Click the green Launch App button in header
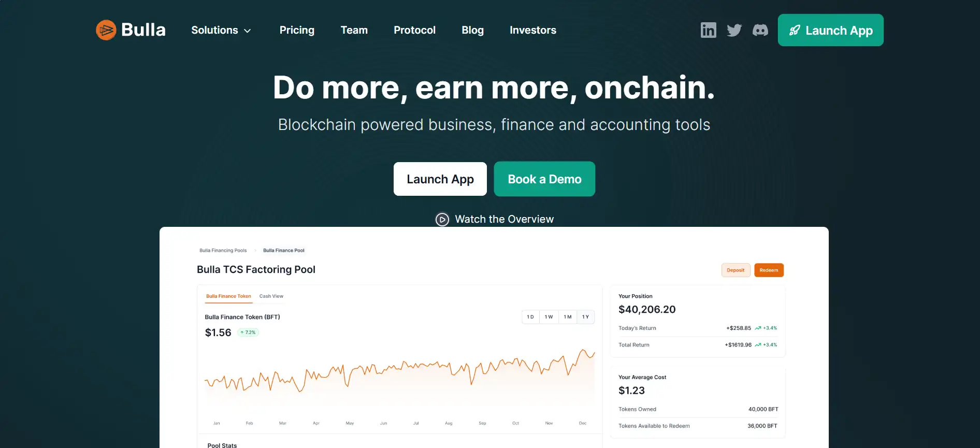 (830, 30)
